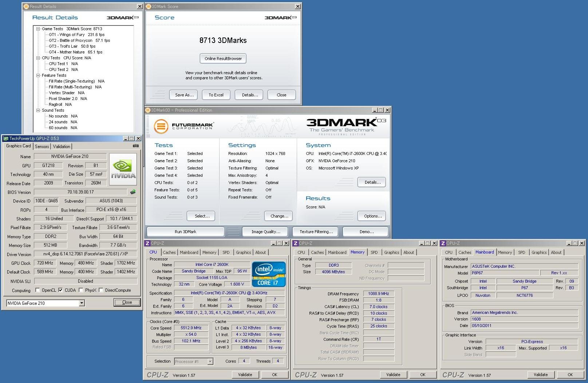The image size is (588, 383).
Task: Click the Futuremark orange logo icon
Action: click(161, 126)
